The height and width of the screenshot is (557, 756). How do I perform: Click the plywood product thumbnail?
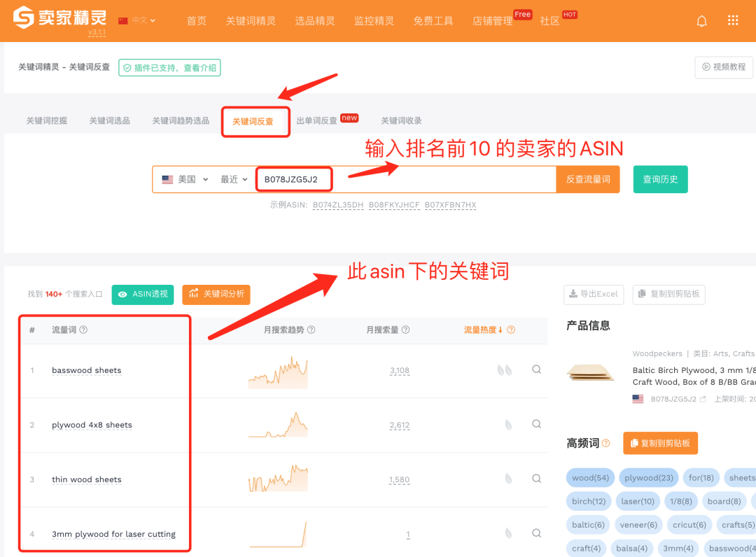591,372
